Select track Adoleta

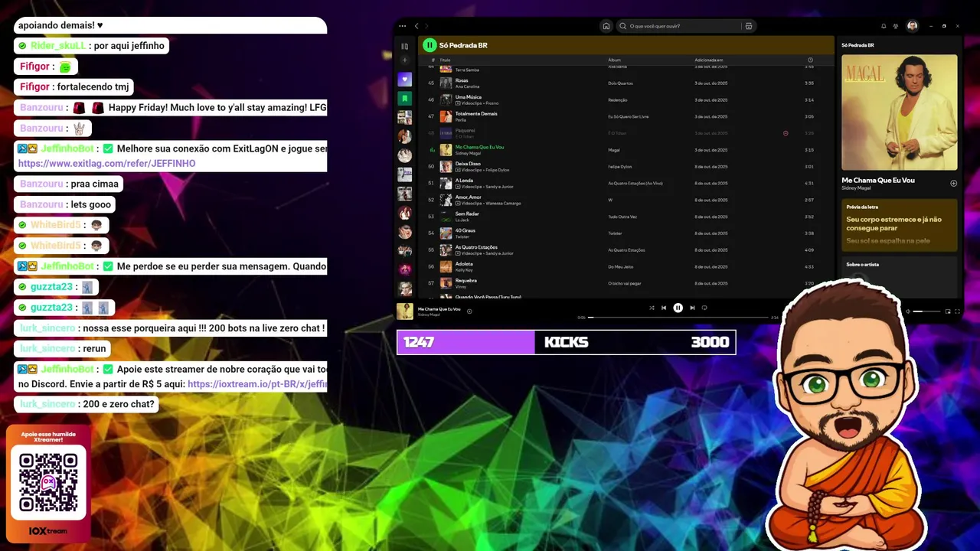point(626,266)
